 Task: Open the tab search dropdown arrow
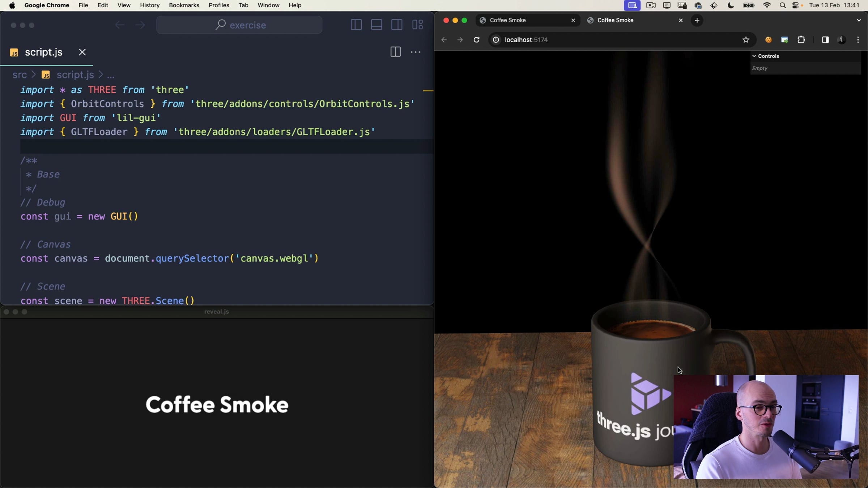(859, 20)
